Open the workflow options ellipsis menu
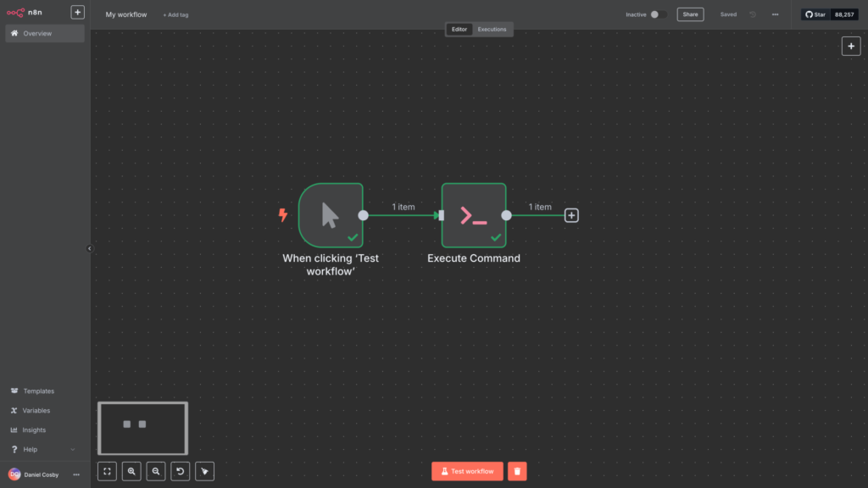Image resolution: width=868 pixels, height=488 pixels. 775,14
